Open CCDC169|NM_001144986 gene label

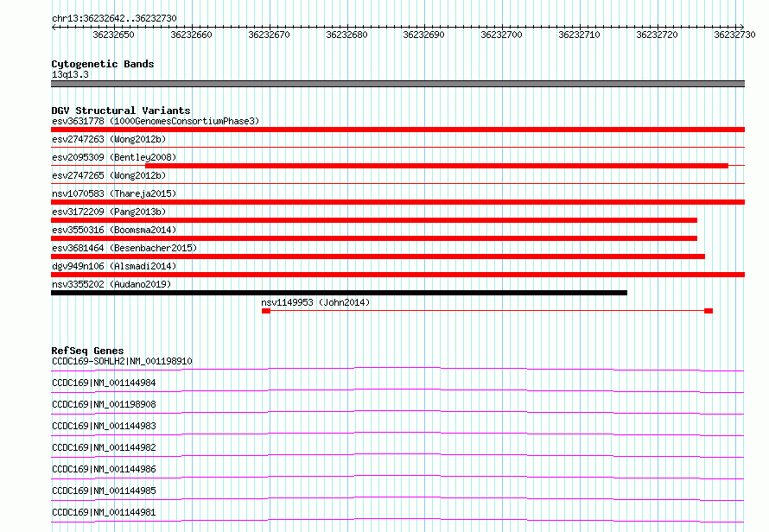pos(104,469)
